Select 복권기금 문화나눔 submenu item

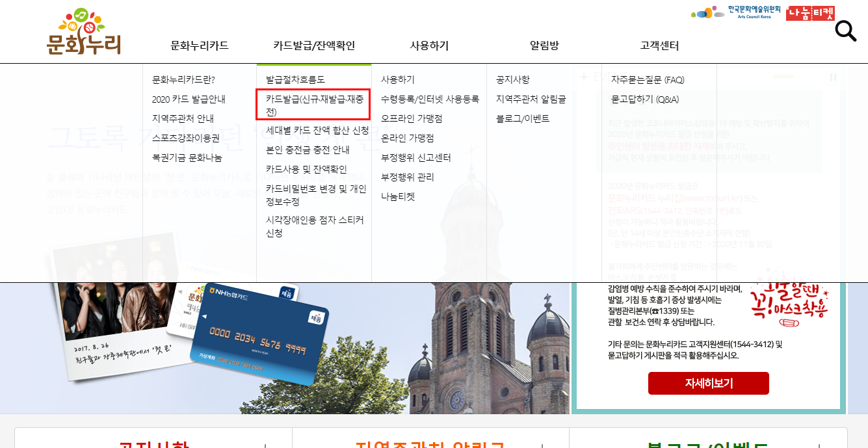point(187,157)
